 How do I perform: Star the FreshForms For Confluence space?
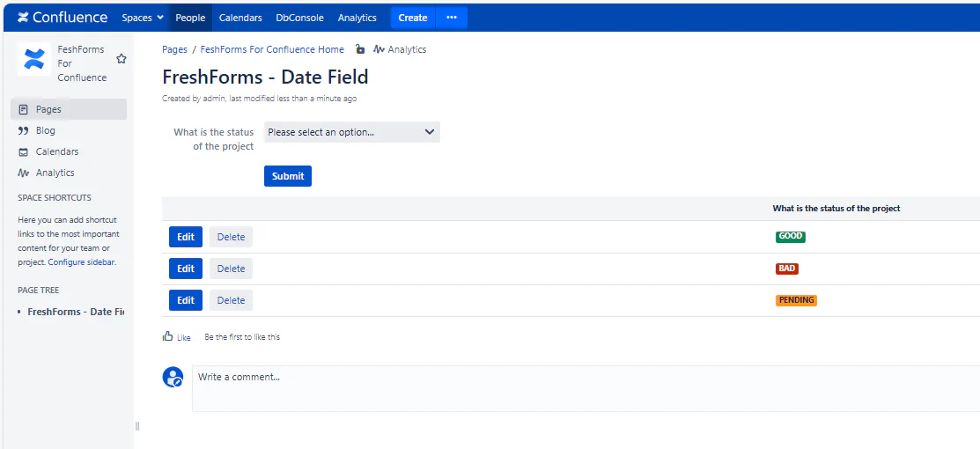[122, 59]
